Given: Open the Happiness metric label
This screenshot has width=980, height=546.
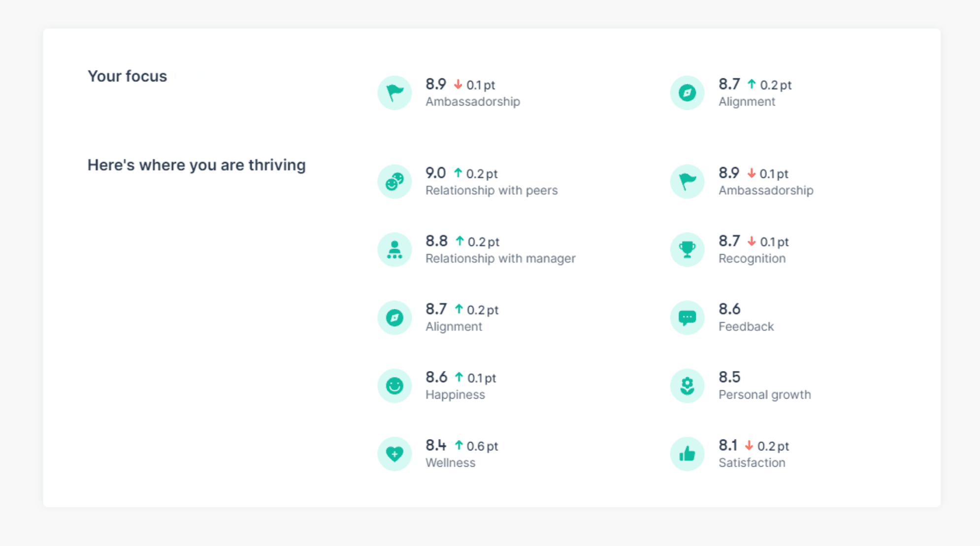Looking at the screenshot, I should point(455,395).
